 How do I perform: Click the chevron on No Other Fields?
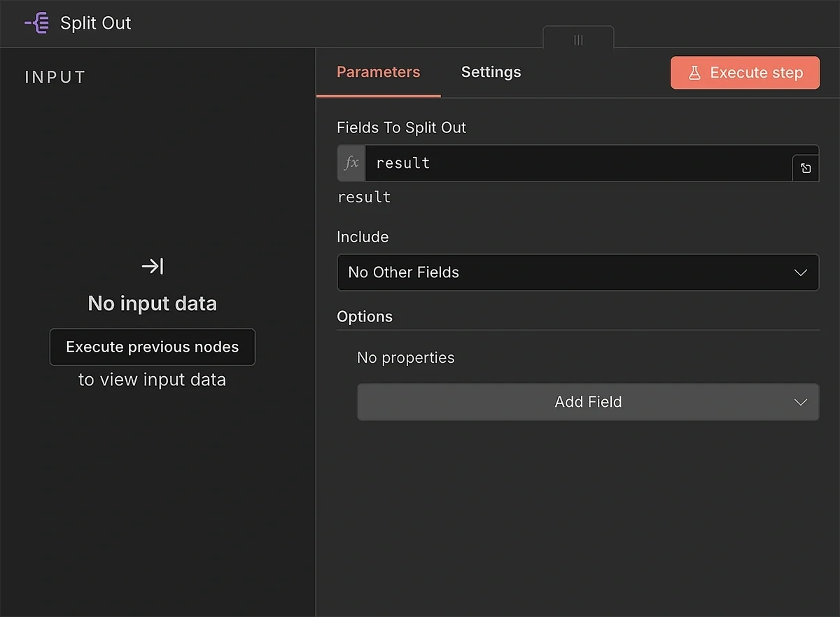[x=800, y=272]
